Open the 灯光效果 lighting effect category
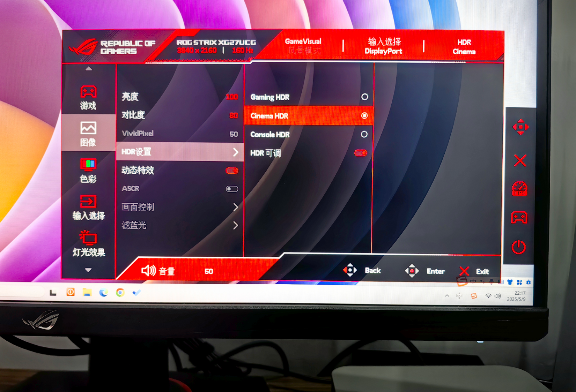 click(x=89, y=244)
